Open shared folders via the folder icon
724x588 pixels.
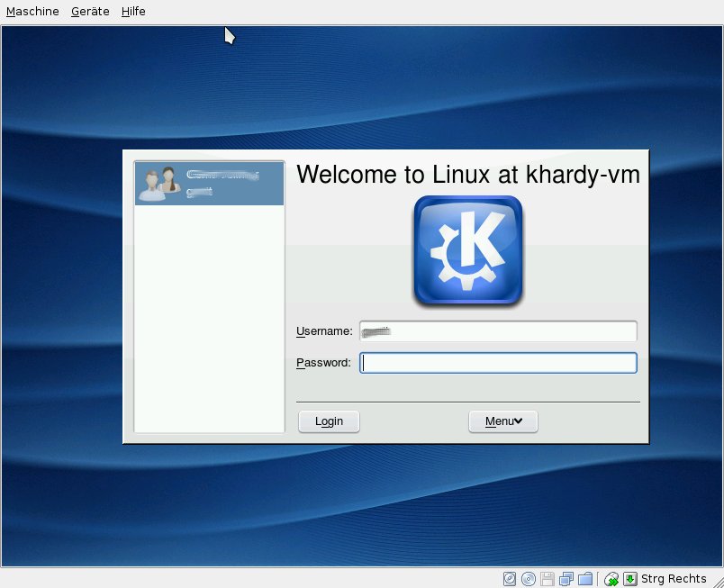click(x=584, y=578)
